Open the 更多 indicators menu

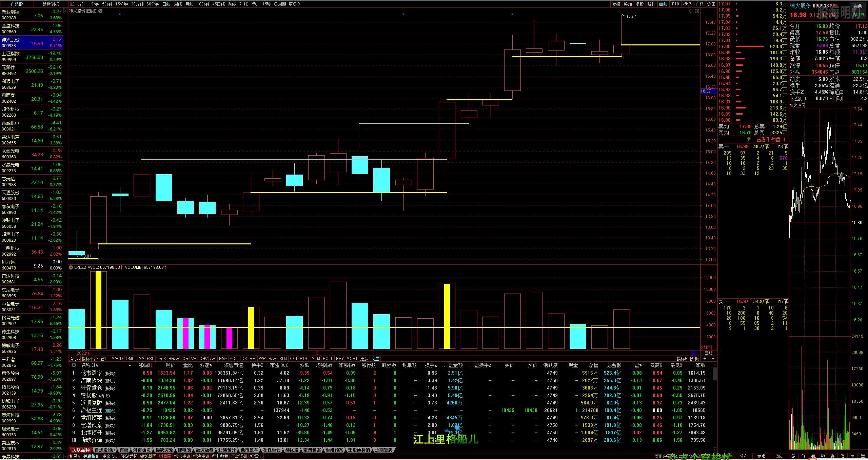click(364, 359)
